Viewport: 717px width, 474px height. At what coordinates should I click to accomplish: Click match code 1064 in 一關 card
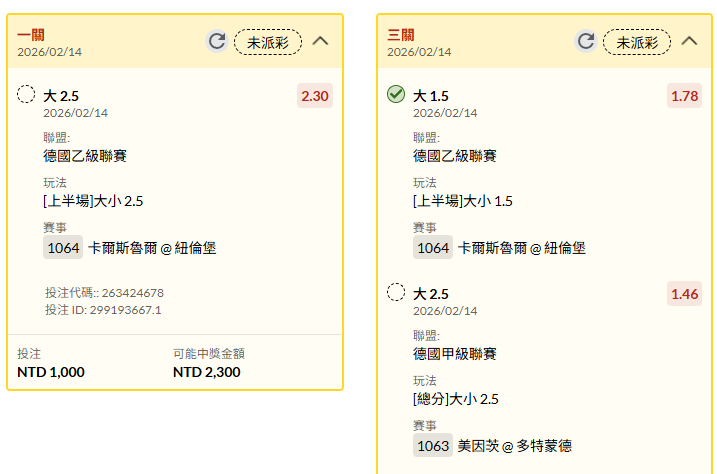coord(63,248)
